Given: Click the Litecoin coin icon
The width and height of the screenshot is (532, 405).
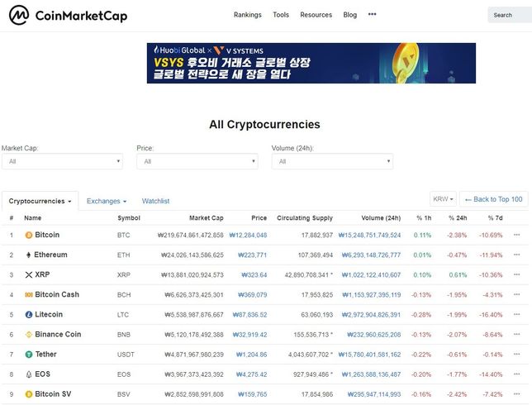Looking at the screenshot, I should (29, 314).
